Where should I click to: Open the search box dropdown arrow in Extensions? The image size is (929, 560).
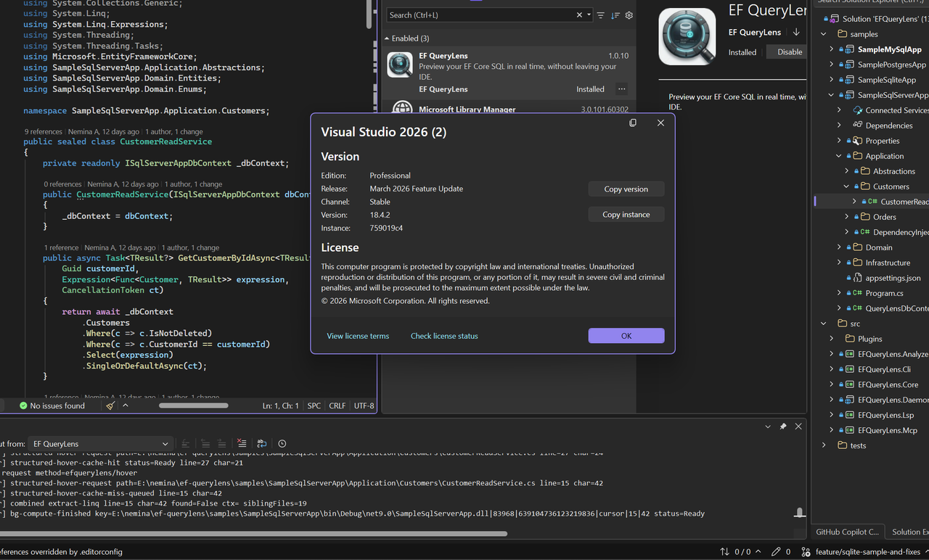589,15
